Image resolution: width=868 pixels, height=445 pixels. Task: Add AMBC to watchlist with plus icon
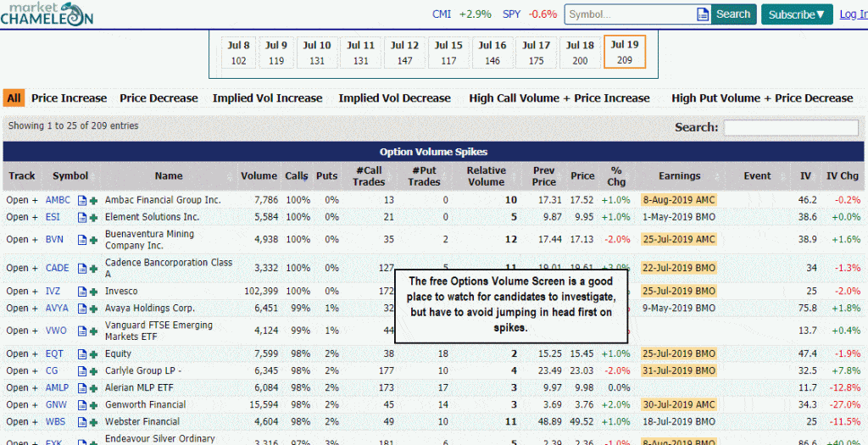93,200
